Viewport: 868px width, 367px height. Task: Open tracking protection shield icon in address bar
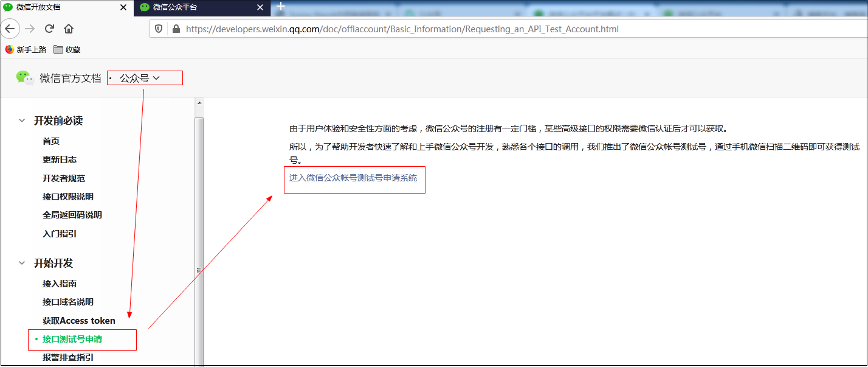tap(159, 29)
